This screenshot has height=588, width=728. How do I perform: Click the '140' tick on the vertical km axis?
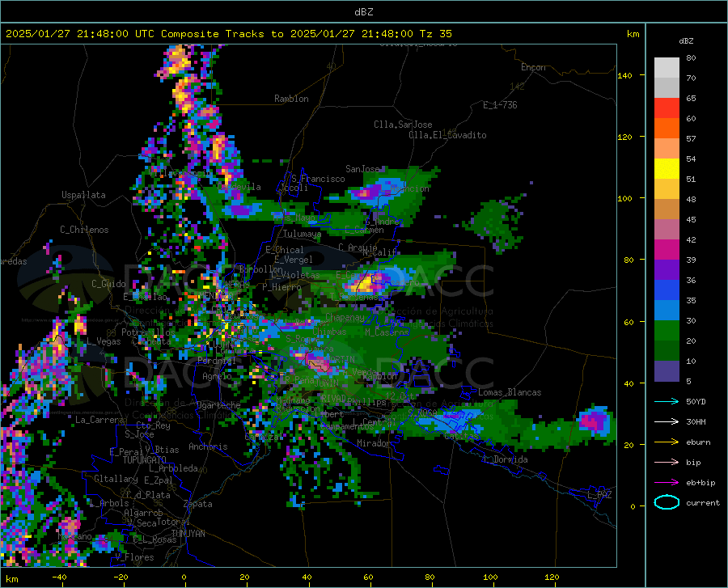point(624,75)
